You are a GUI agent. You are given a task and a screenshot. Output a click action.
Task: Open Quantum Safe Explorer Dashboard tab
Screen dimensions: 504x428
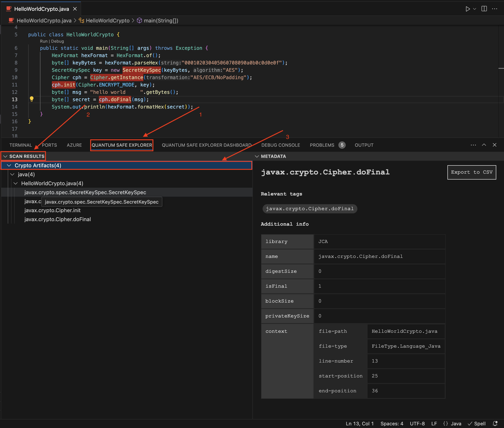206,145
